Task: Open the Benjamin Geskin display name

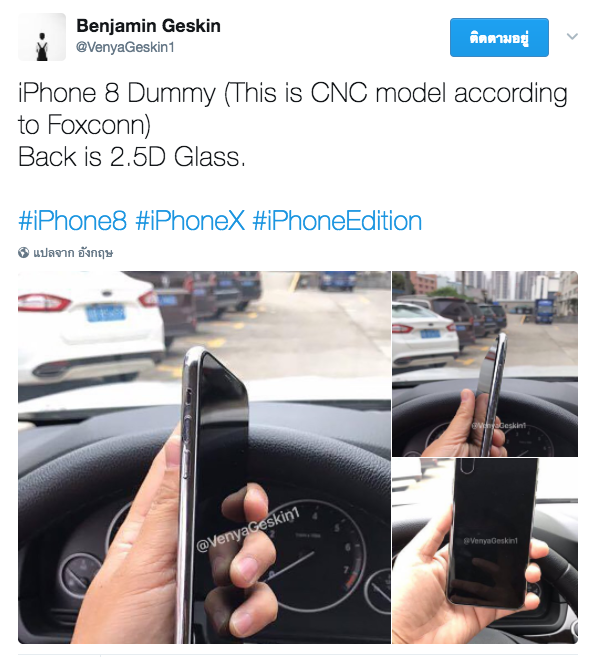Action: click(148, 26)
